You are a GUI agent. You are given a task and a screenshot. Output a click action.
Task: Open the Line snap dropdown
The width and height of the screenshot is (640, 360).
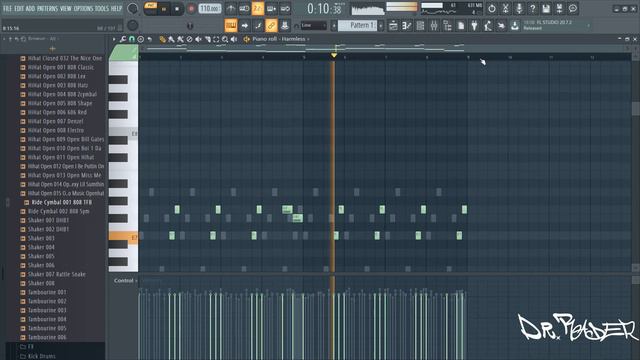click(x=313, y=26)
